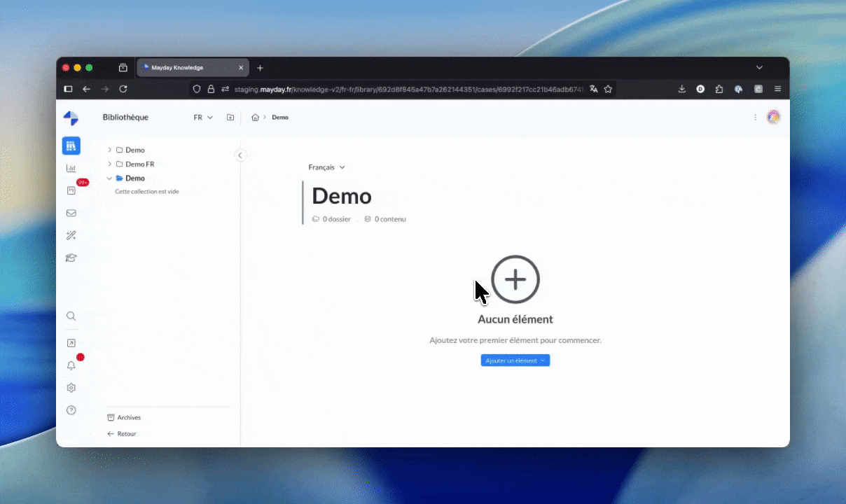Open the three-dot more options menu

pyautogui.click(x=755, y=118)
